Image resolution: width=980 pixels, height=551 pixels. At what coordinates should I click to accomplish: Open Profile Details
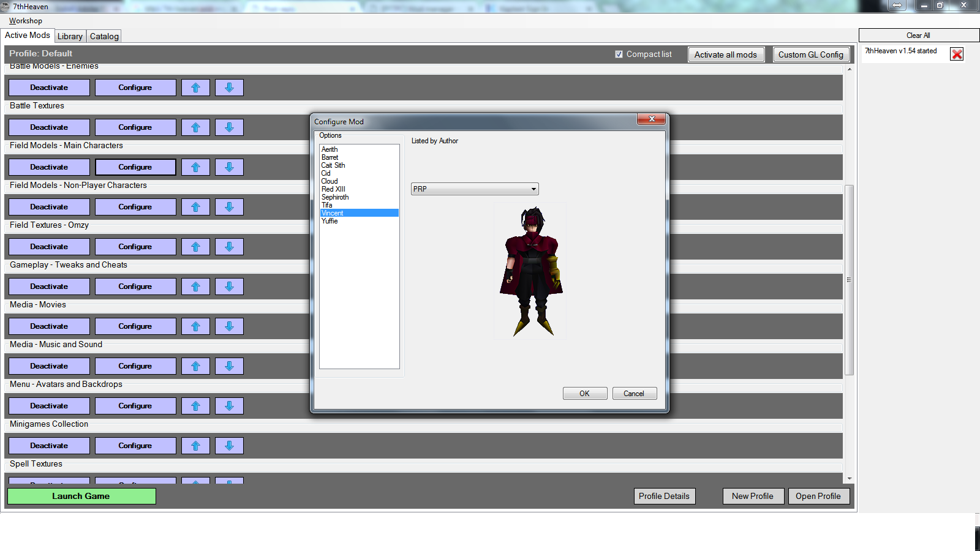click(665, 496)
